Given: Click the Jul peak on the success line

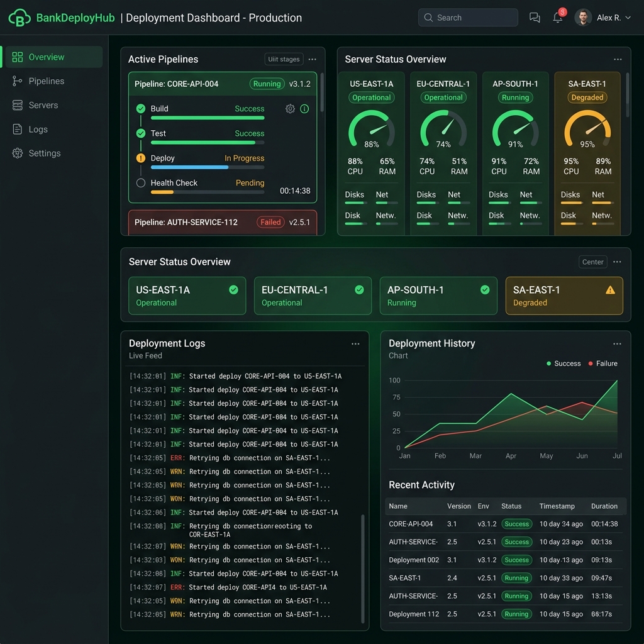Looking at the screenshot, I should click(616, 380).
